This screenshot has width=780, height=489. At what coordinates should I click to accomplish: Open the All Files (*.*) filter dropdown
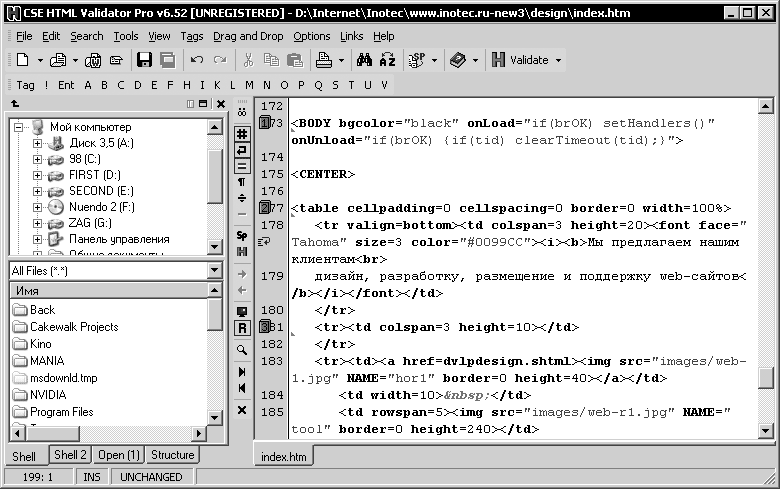tap(215, 270)
